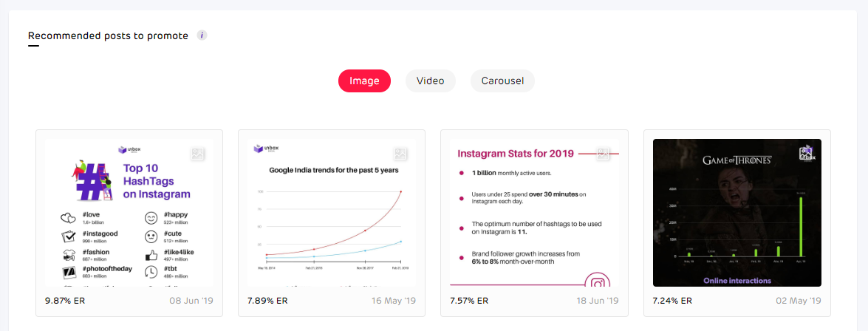
Task: Select the Image filter tab
Action: point(364,81)
